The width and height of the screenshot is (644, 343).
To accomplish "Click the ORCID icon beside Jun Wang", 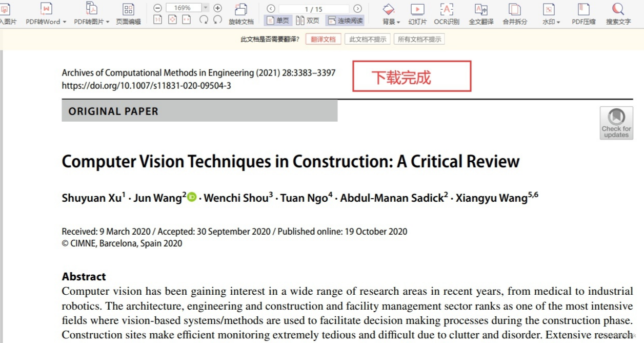I will (192, 197).
